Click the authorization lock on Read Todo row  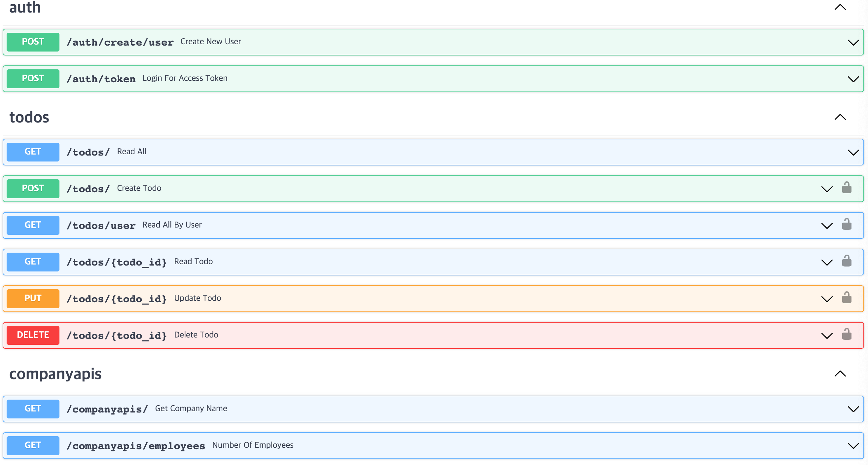point(847,261)
